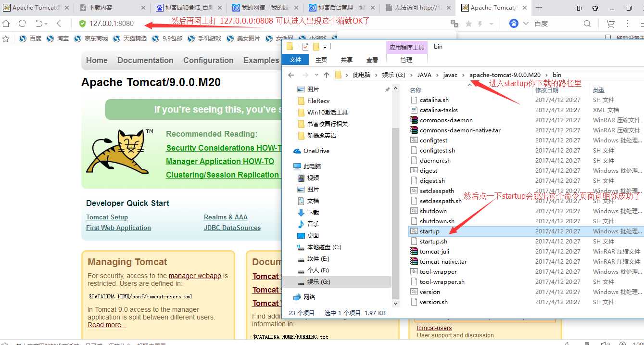Click the properties checkmark icon in quick access toolbar
Screen dimensions: 644x345
pyautogui.click(x=305, y=47)
